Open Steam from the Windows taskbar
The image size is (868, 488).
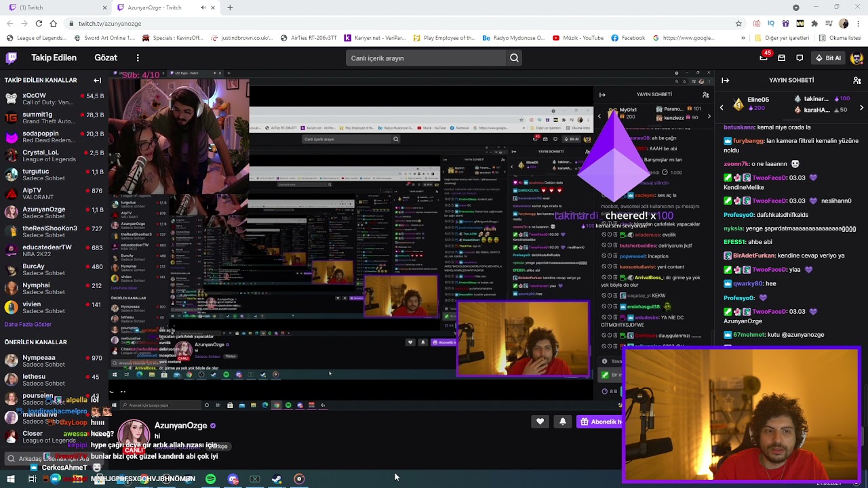(277, 479)
